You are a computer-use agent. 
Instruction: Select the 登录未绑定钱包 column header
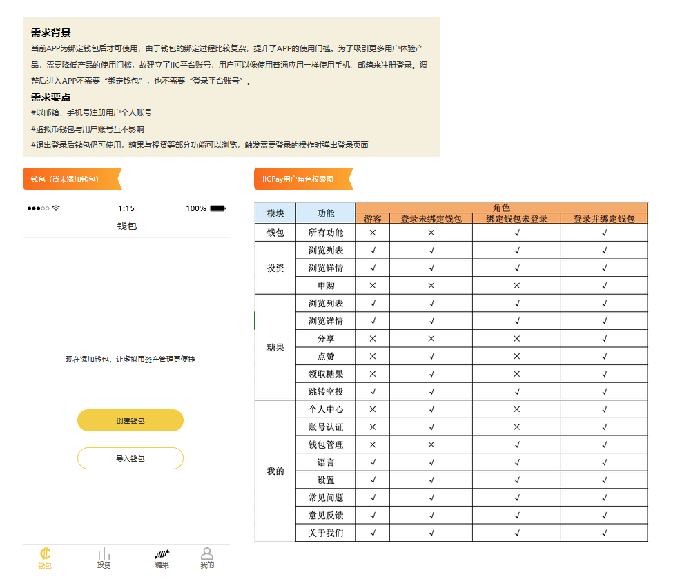431,218
